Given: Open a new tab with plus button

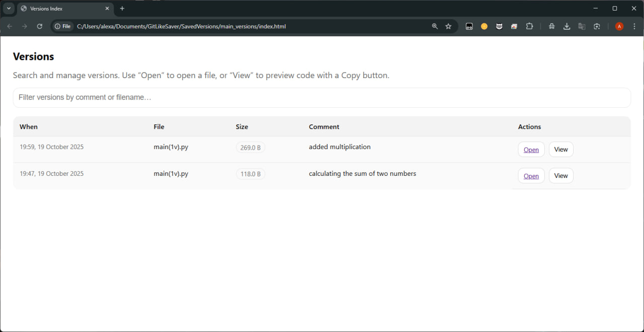Looking at the screenshot, I should [122, 9].
